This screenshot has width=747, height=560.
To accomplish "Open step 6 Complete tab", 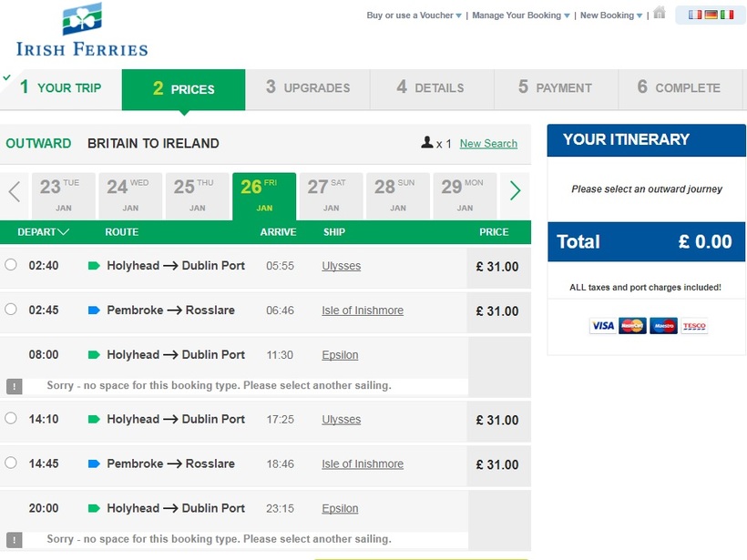I will click(x=680, y=88).
